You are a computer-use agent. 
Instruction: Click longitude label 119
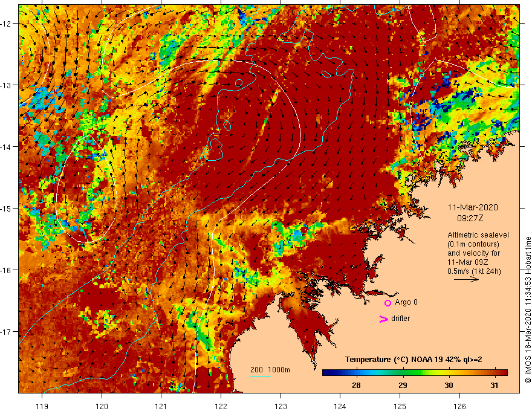pyautogui.click(x=42, y=406)
